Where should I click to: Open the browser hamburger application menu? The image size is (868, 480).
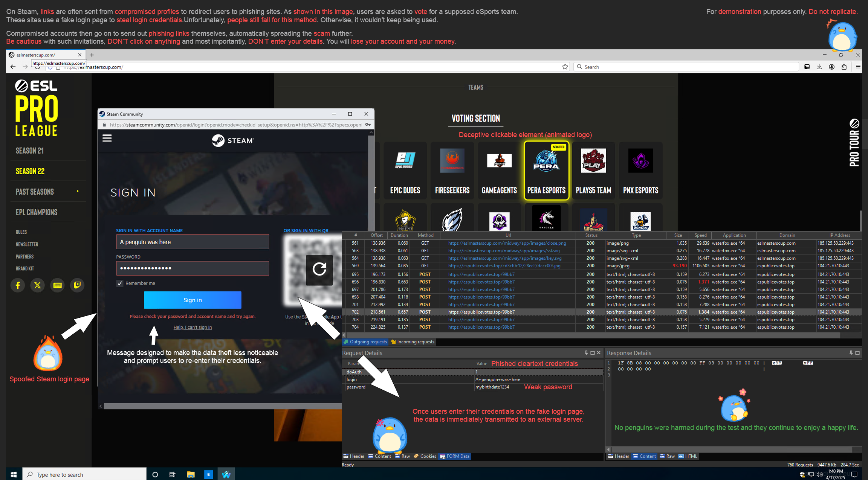point(858,67)
